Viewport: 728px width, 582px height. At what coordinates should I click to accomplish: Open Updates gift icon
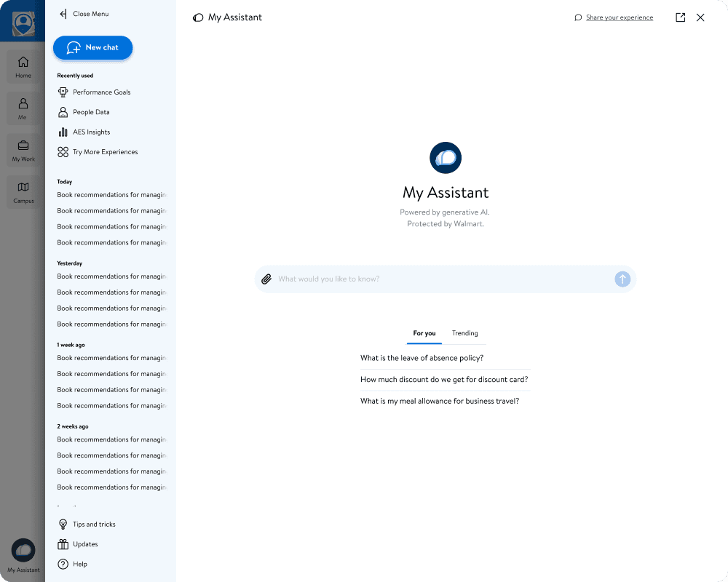tap(63, 544)
